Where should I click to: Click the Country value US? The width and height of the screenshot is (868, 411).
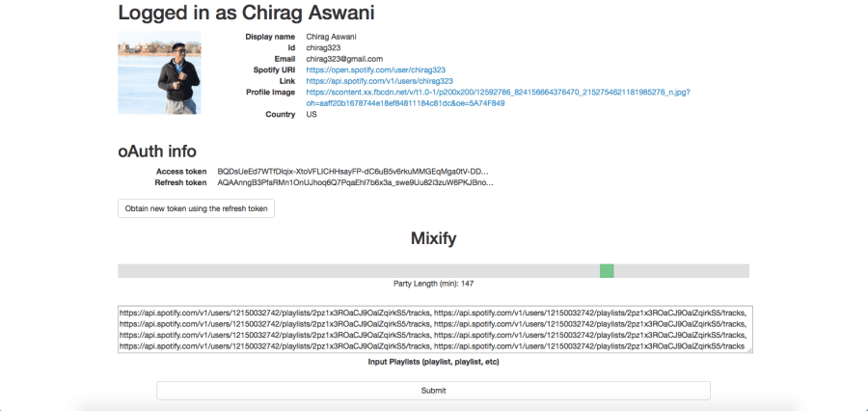(x=312, y=114)
